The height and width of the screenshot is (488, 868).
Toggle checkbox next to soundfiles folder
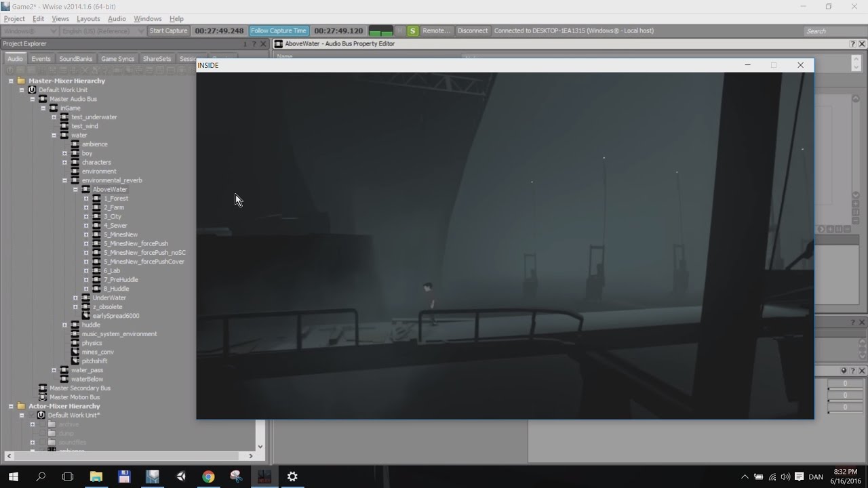click(x=42, y=442)
